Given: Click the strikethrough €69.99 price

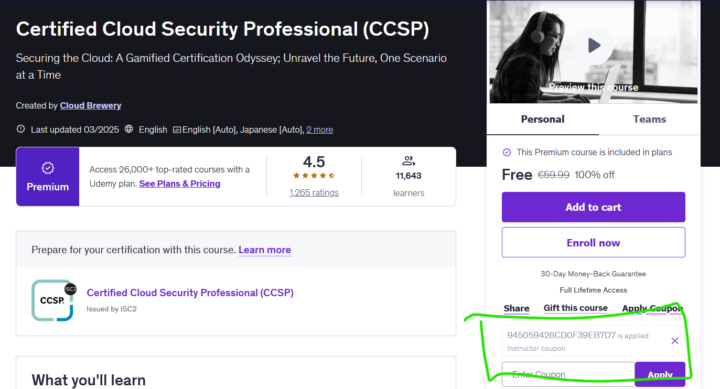Looking at the screenshot, I should [553, 175].
